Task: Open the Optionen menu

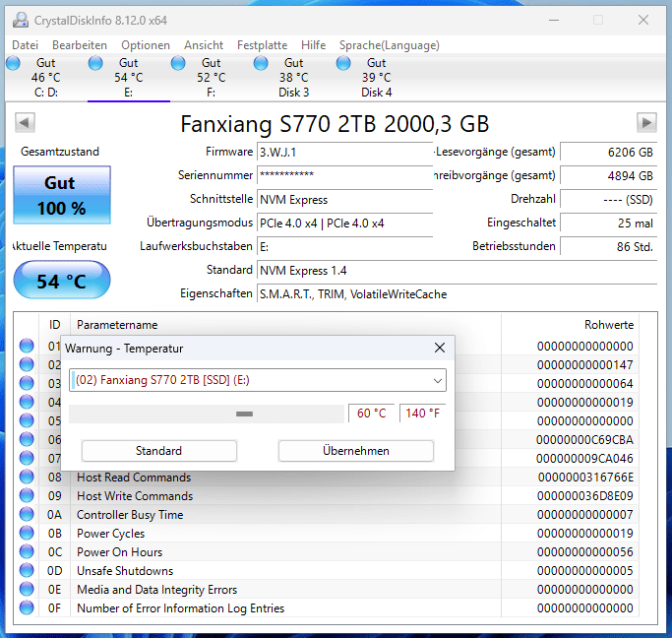Action: (x=146, y=45)
